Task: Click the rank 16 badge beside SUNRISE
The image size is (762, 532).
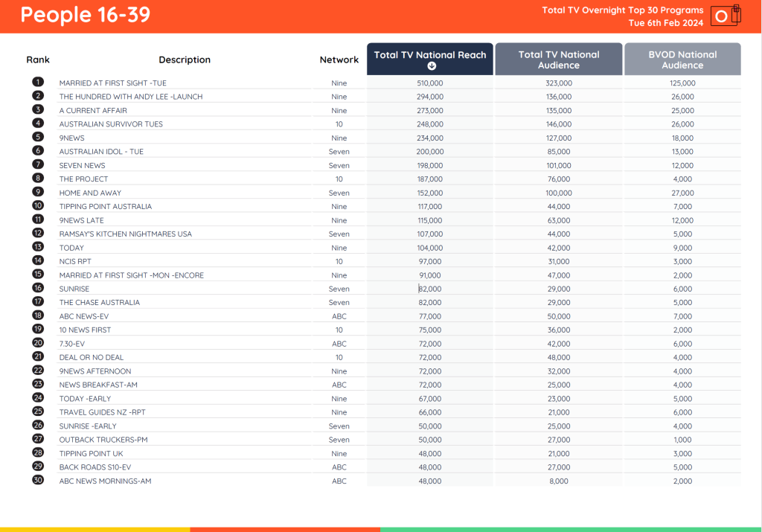Action: click(x=38, y=289)
